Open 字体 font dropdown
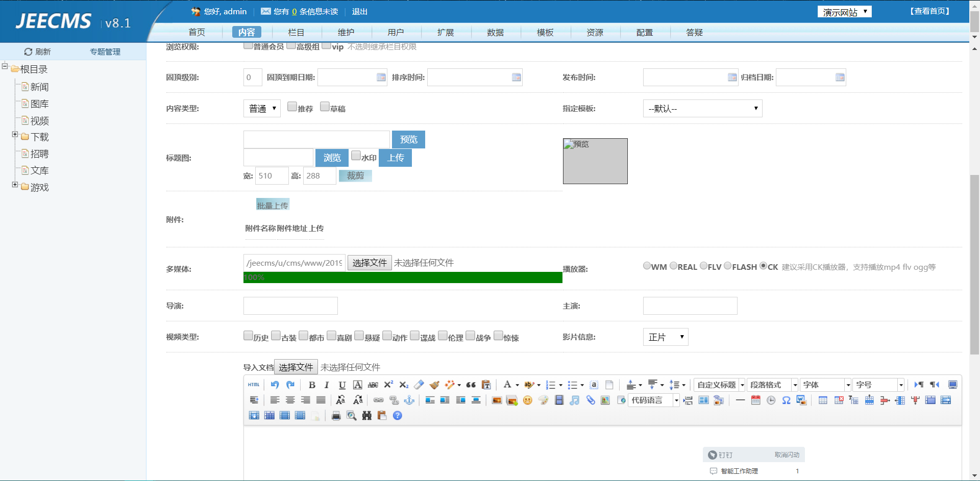 point(826,385)
